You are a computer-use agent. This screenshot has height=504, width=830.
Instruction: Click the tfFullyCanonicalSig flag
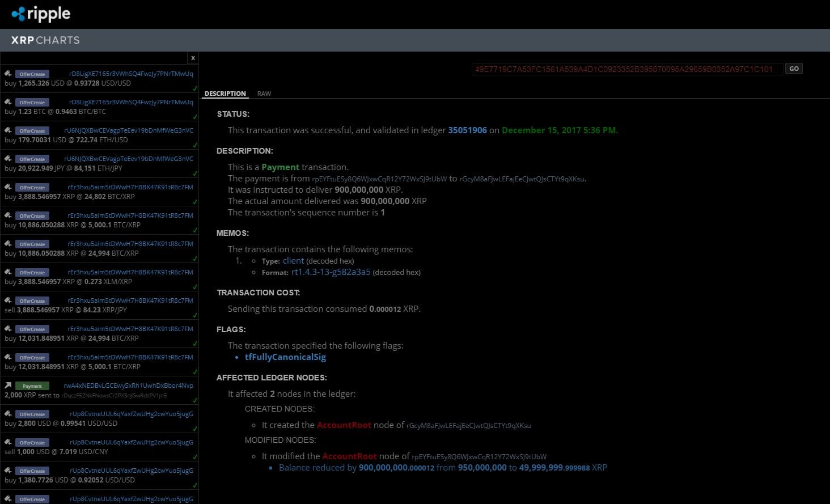point(285,357)
